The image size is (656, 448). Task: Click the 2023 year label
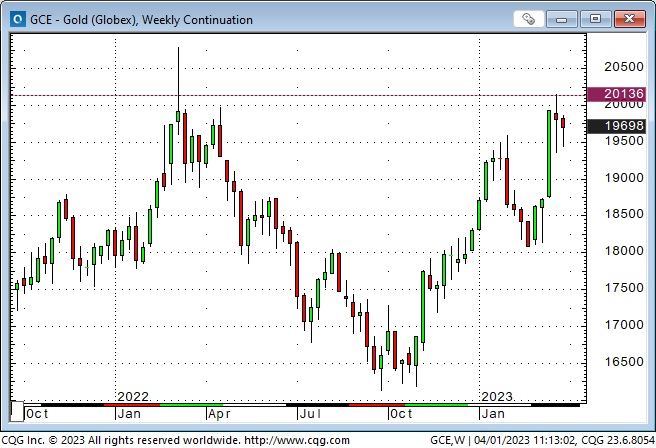(498, 396)
